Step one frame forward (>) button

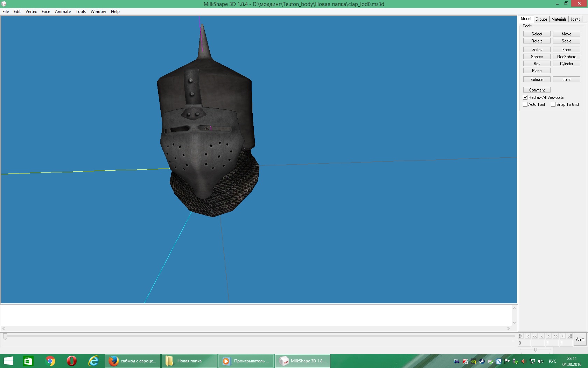click(x=549, y=336)
